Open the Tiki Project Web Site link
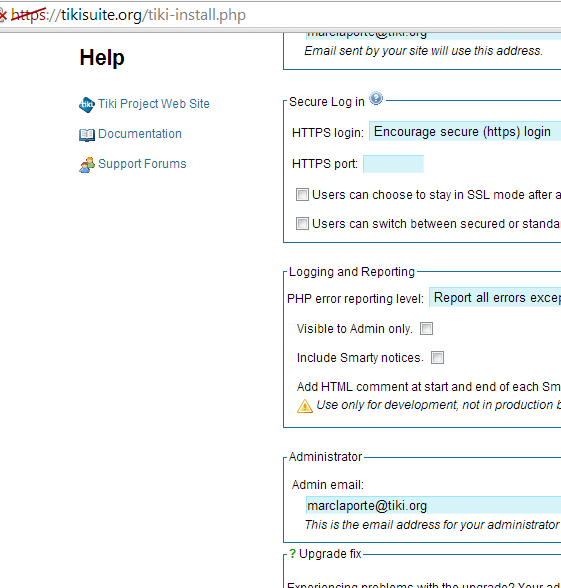Screen dimensions: 561x588 pyautogui.click(x=154, y=104)
